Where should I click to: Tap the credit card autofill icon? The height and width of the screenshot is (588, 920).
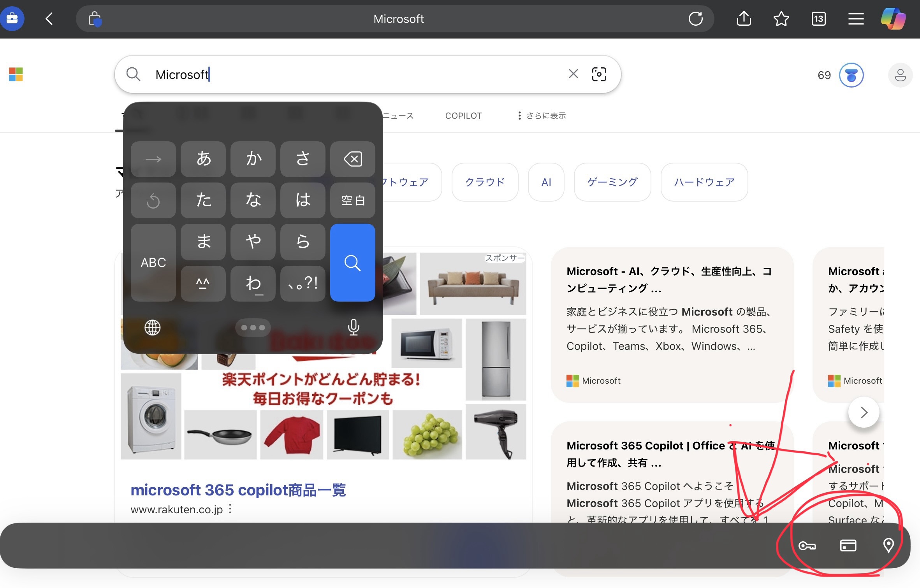click(848, 546)
